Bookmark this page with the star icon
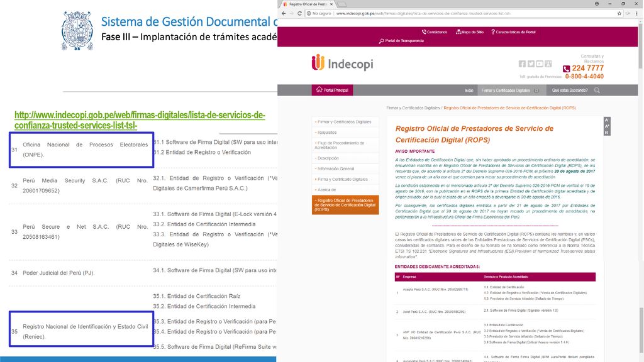The height and width of the screenshot is (362, 644). pyautogui.click(x=619, y=14)
